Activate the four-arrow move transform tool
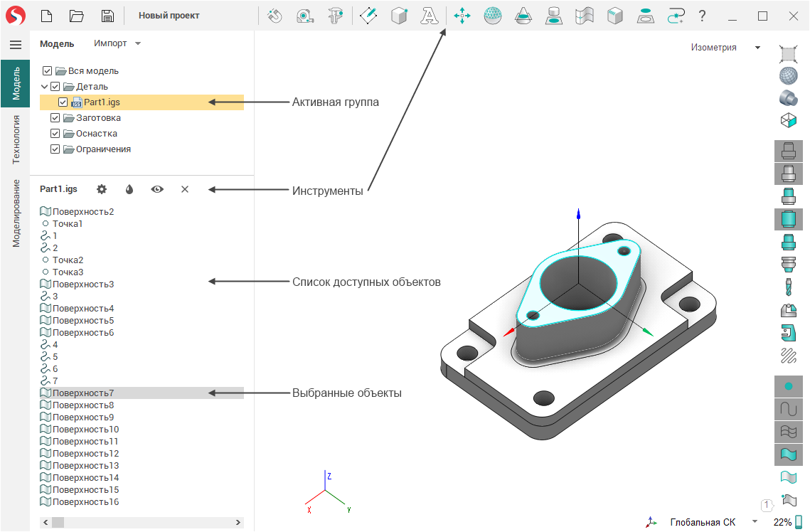The width and height of the screenshot is (810, 532). coord(462,16)
